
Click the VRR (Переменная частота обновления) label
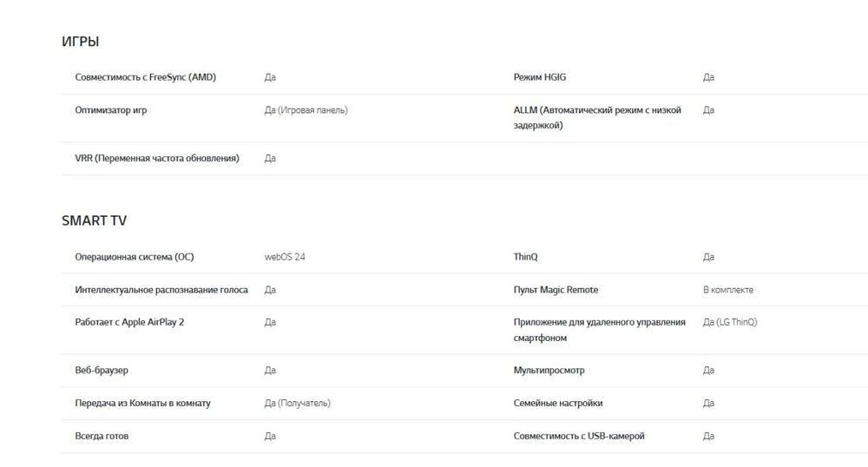click(157, 158)
